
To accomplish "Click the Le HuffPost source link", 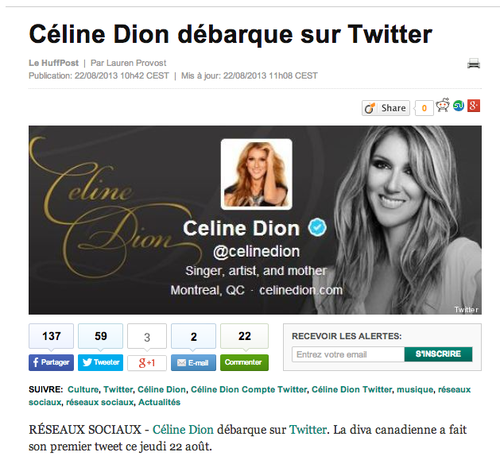I will point(54,63).
